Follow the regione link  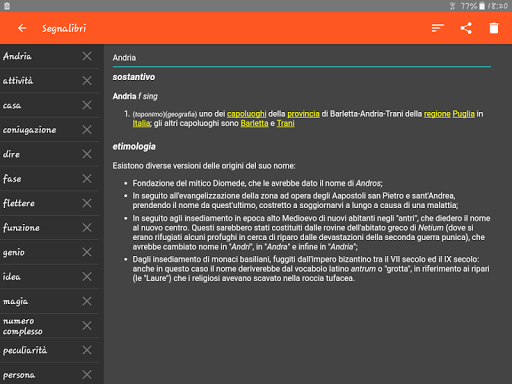pos(437,114)
